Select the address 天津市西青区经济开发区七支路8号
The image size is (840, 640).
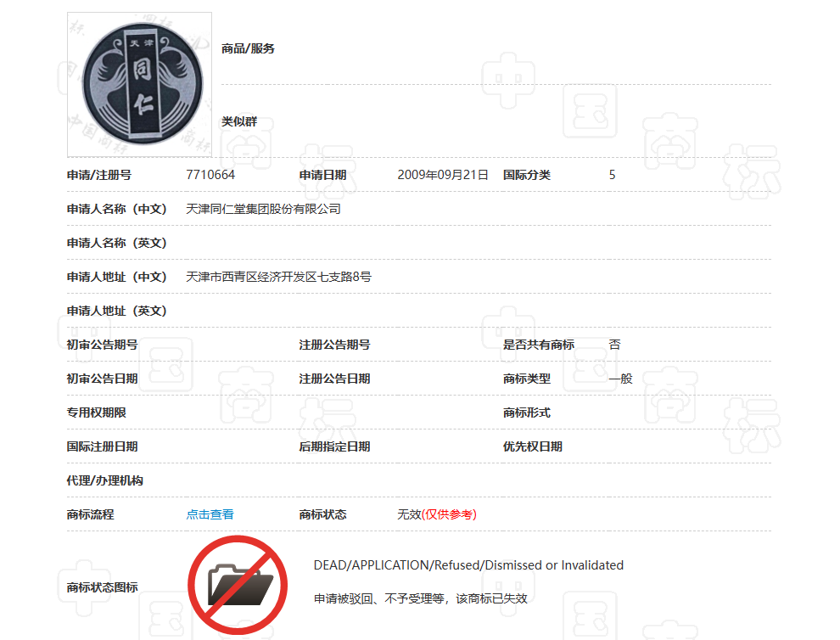(278, 277)
